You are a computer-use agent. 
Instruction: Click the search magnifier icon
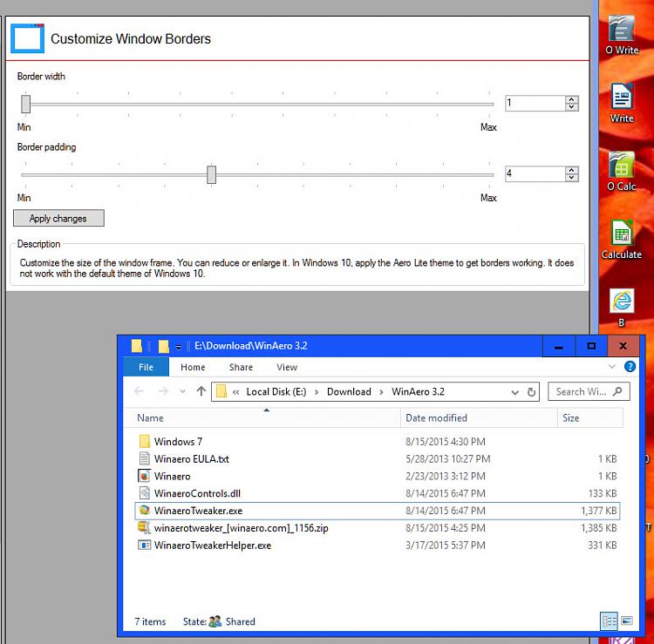pos(617,391)
